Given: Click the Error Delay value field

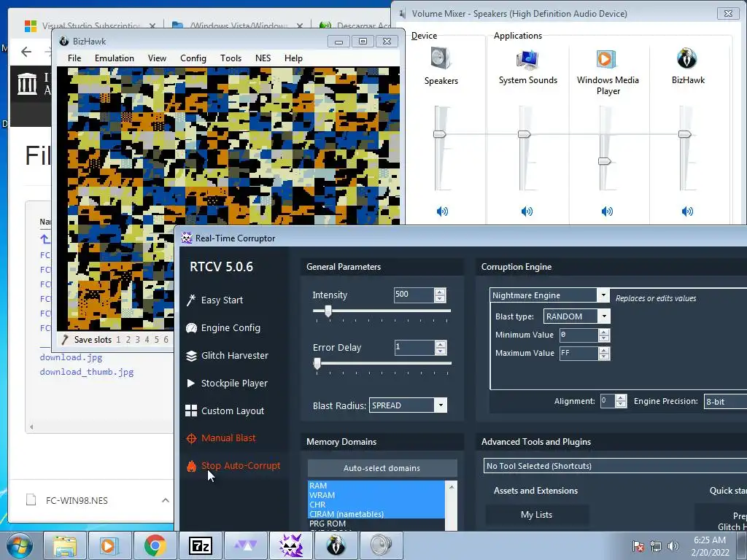Looking at the screenshot, I should tap(414, 347).
